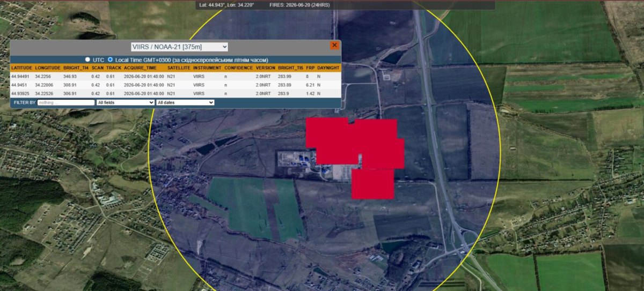Sort by the INSTRUMENT column header
The height and width of the screenshot is (291, 644).
(x=207, y=68)
